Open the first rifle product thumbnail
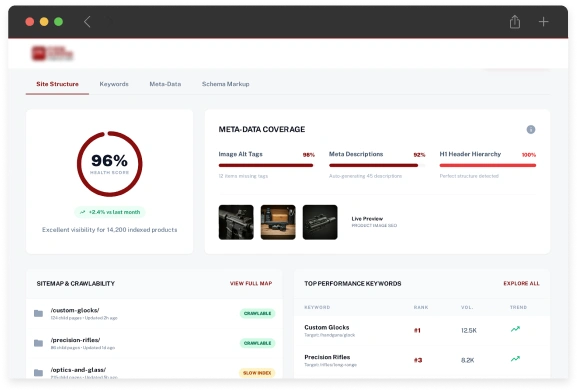 [236, 222]
